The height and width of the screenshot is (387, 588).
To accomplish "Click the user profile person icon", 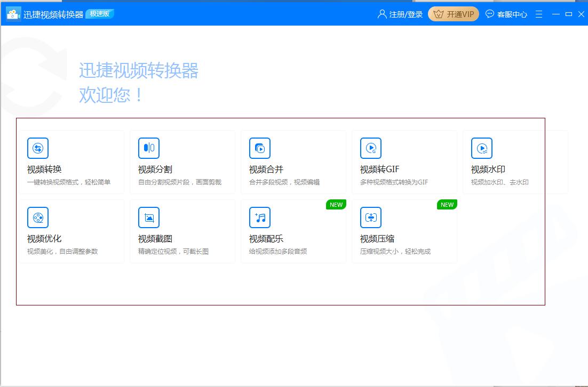I will tap(380, 14).
